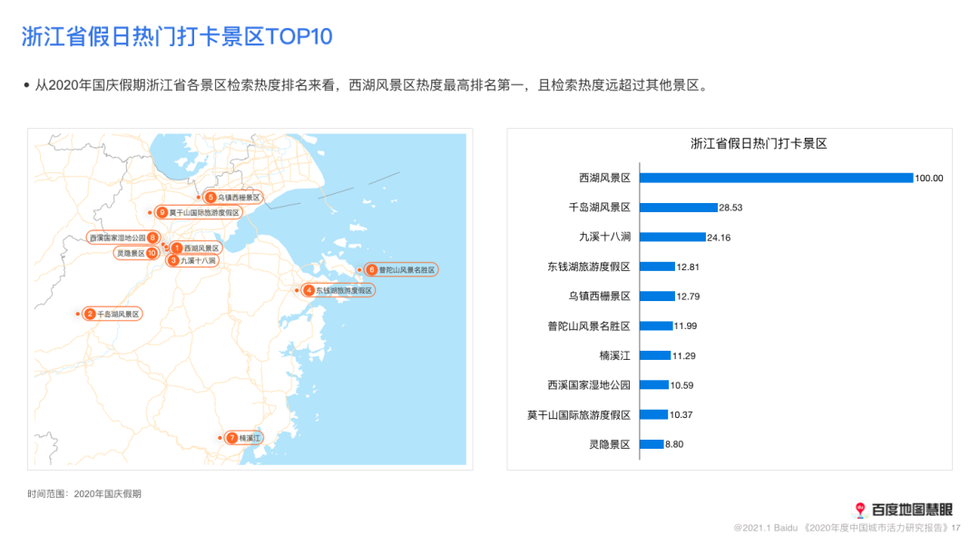Click the 西湖风景区 bar in the chart
Screen dimensions: 980x544
(x=776, y=178)
